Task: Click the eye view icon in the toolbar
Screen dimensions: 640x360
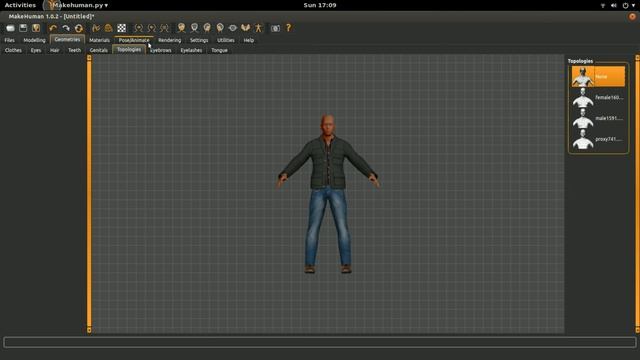Action: (x=233, y=28)
